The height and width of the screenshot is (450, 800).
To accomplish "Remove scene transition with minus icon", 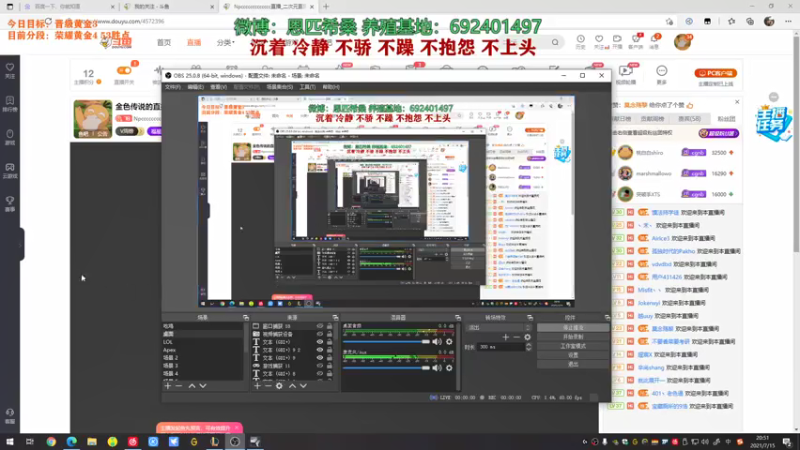I will pos(516,337).
